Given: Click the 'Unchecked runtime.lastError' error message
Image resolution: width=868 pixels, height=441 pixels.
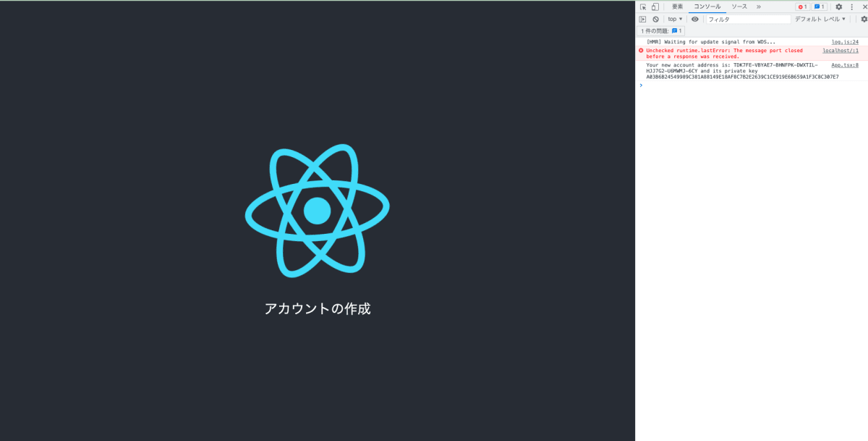Looking at the screenshot, I should 724,54.
